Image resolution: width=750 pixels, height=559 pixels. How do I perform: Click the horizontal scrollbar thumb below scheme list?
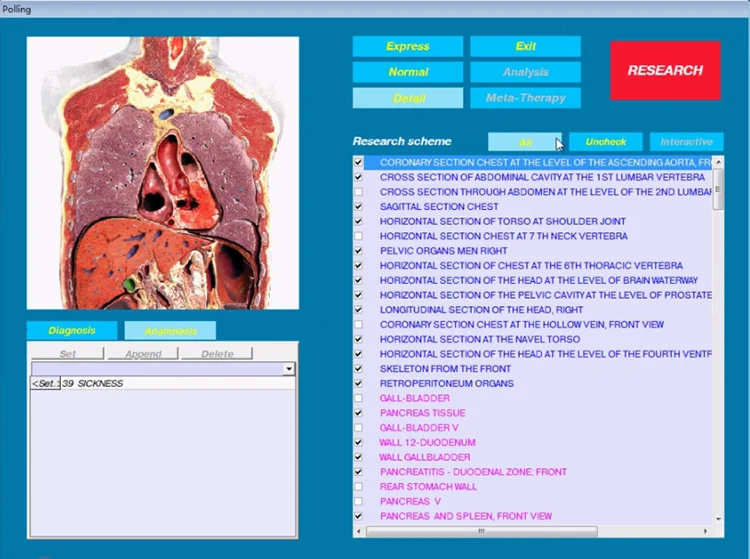(482, 531)
